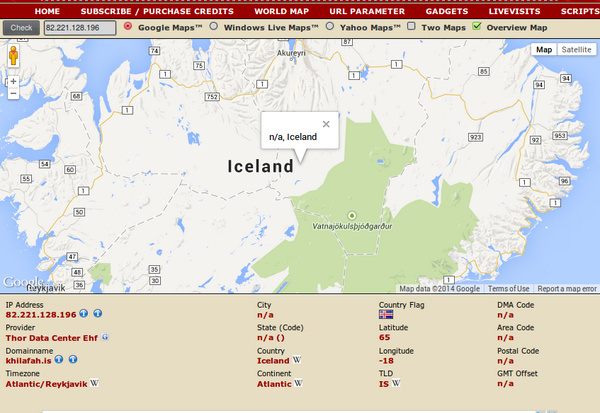Click info icon directly after IP 82.221.128.196

coord(83,313)
